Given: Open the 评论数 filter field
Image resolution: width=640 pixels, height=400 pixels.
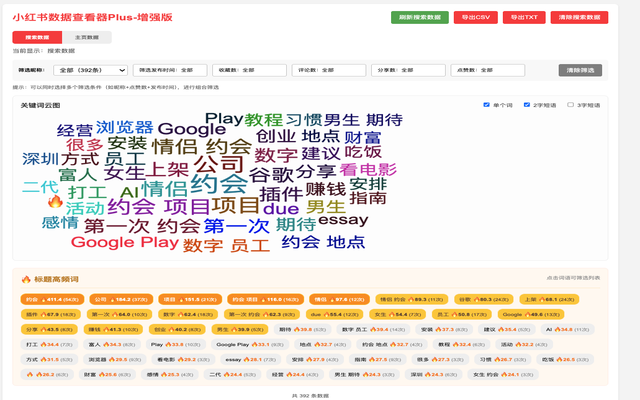Looking at the screenshot, I should point(329,70).
